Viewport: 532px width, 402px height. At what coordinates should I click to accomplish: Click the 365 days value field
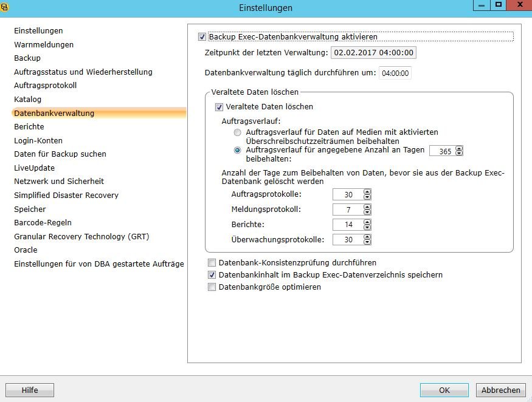[443, 151]
